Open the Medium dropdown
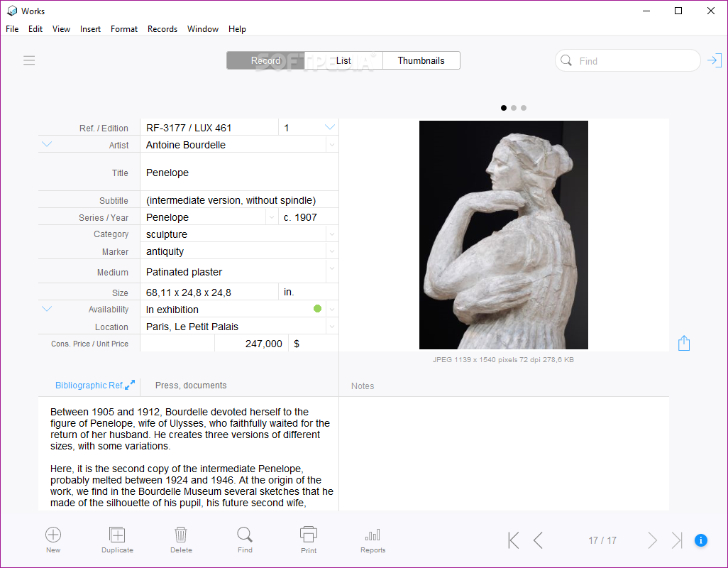This screenshot has height=568, width=728. 332,268
